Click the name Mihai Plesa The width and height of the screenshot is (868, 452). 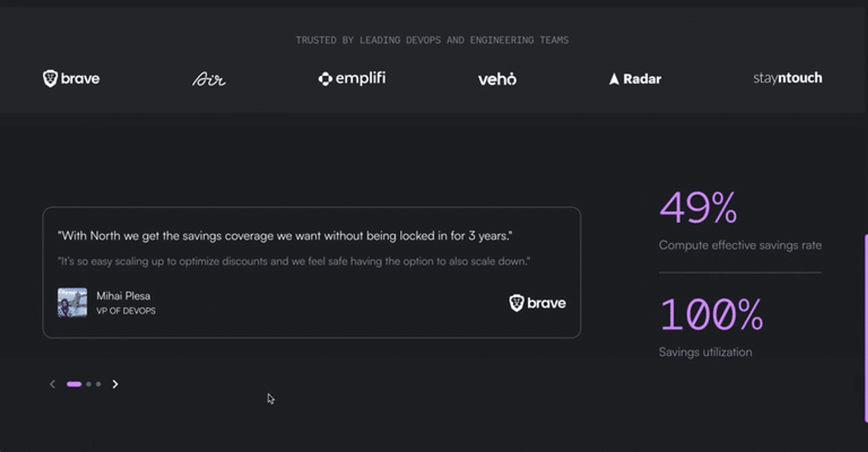pyautogui.click(x=123, y=296)
